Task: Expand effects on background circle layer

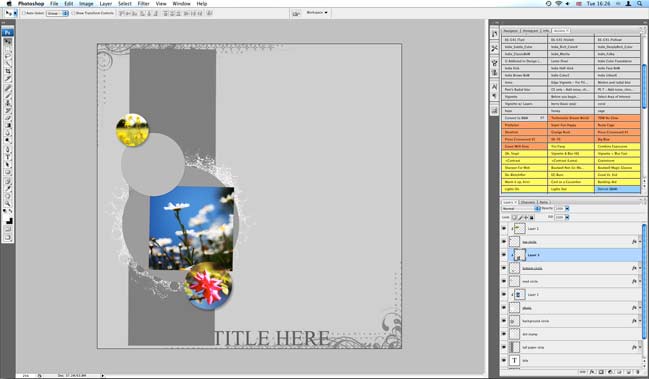Action: 639,321
